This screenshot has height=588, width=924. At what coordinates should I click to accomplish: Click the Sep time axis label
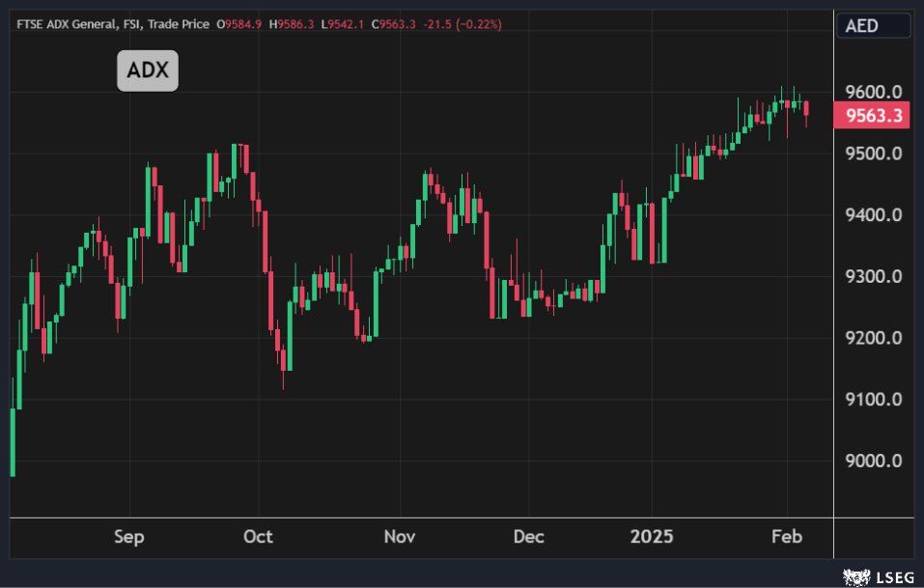click(x=129, y=537)
